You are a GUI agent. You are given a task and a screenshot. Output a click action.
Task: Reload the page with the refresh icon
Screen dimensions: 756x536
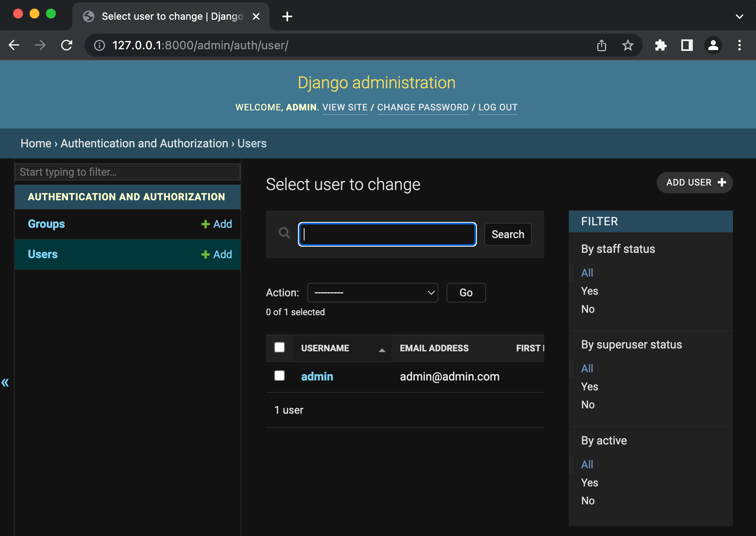(x=67, y=45)
